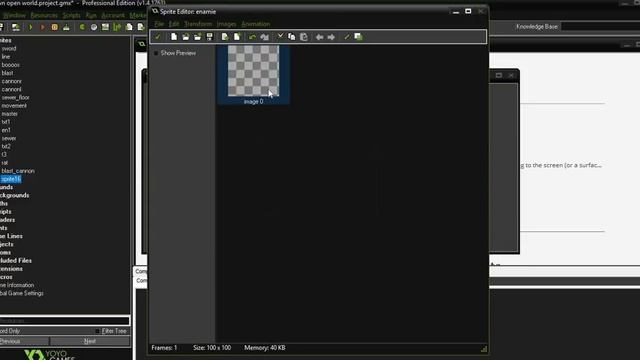Open Global Game Settings

22,293
